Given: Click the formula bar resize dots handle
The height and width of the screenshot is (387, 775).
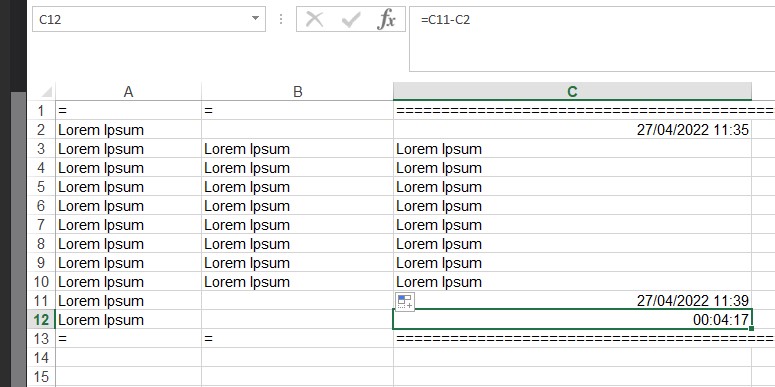Looking at the screenshot, I should click(x=281, y=19).
